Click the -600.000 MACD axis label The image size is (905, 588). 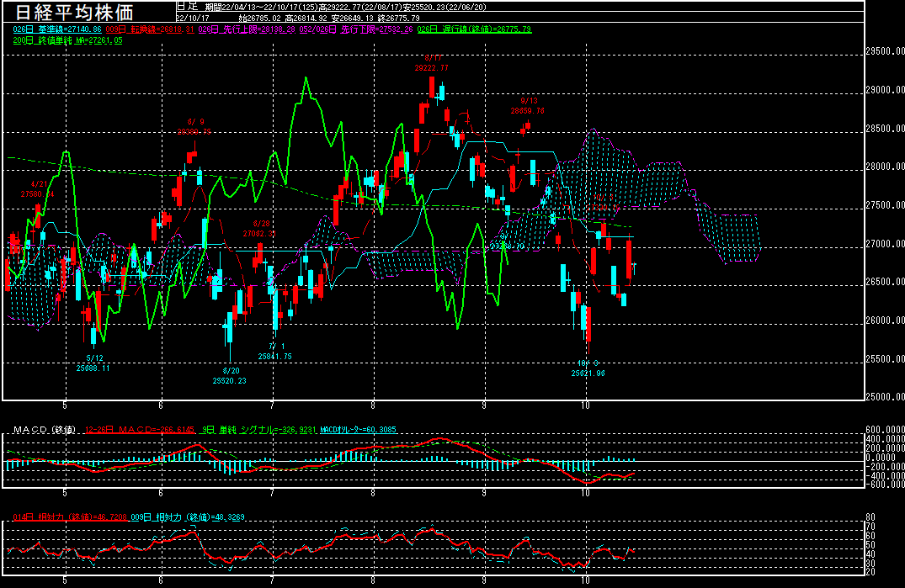coord(885,485)
